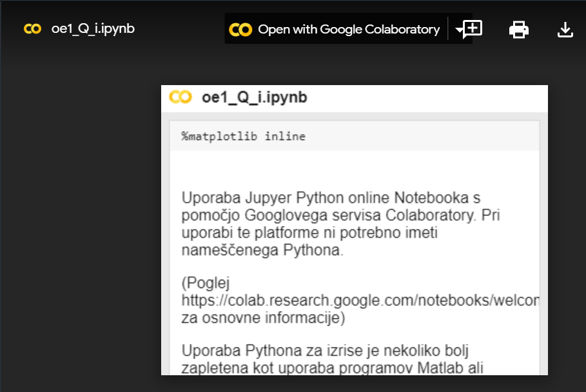586x392 pixels.
Task: Click the paragraph starting Uporaba Jupyer Python
Action: (x=340, y=224)
